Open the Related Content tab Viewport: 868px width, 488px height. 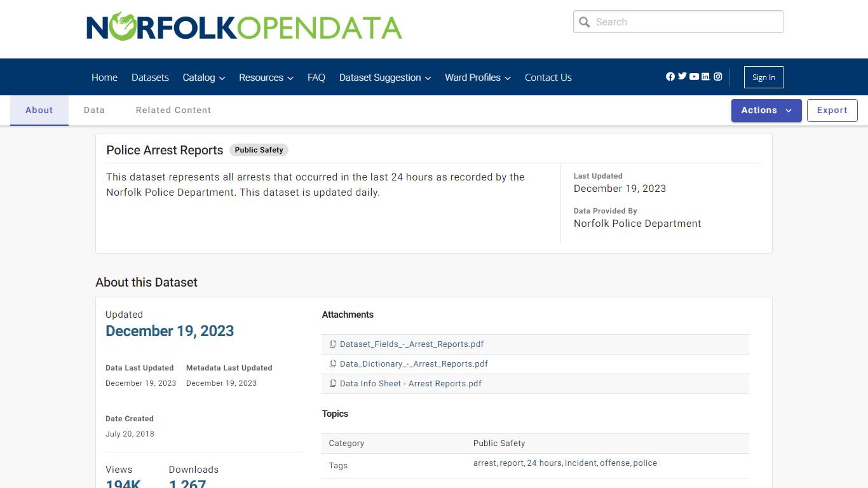point(173,110)
